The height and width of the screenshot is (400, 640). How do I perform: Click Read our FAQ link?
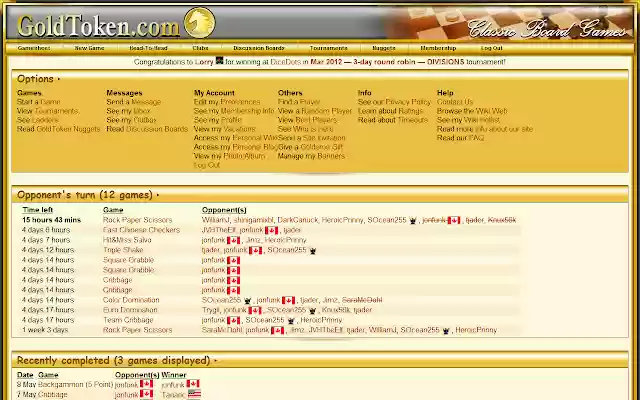(x=460, y=138)
